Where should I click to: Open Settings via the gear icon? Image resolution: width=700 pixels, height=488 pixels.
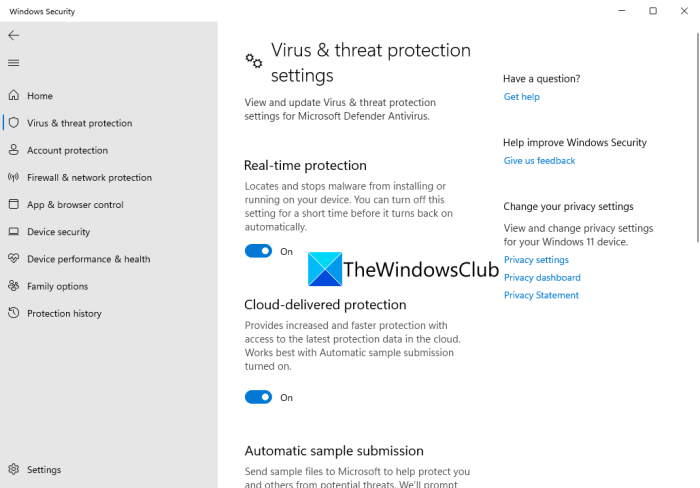click(13, 469)
